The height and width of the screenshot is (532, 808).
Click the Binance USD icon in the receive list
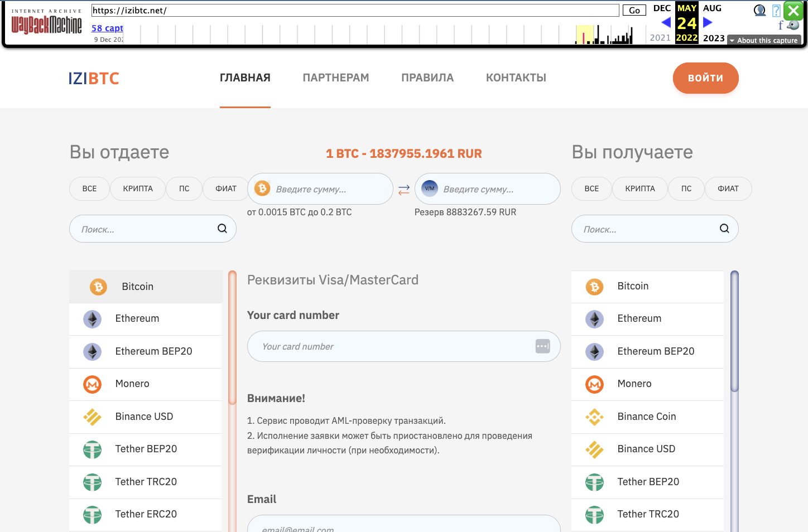pyautogui.click(x=594, y=449)
